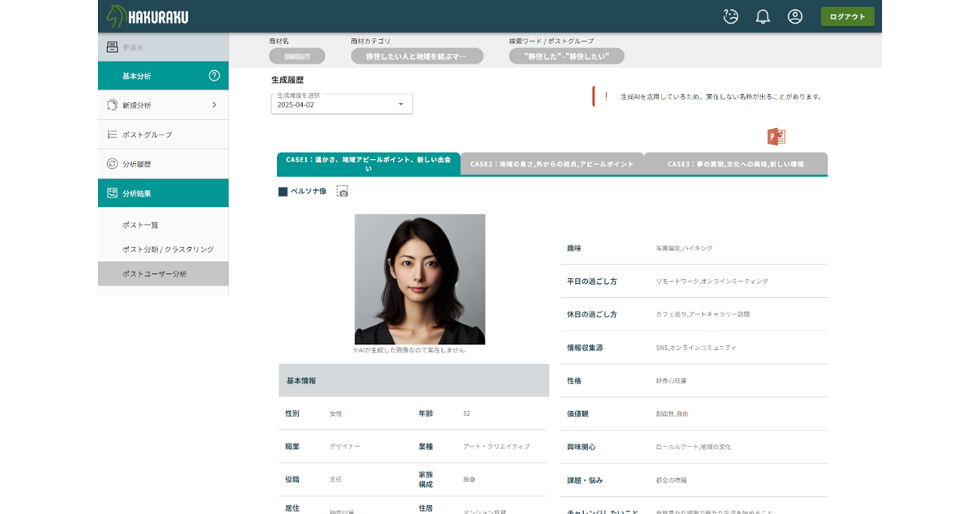Click the red exclamation warning icon
The image size is (980, 514).
(x=605, y=96)
